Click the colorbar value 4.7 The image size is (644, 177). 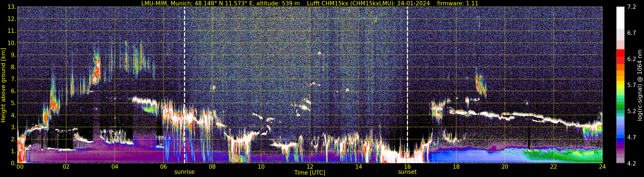632,137
